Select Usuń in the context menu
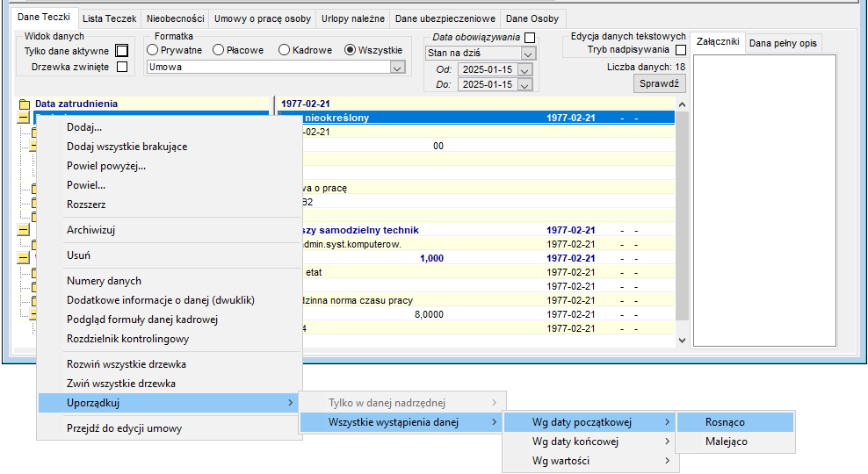This screenshot has height=474, width=868. [x=78, y=255]
